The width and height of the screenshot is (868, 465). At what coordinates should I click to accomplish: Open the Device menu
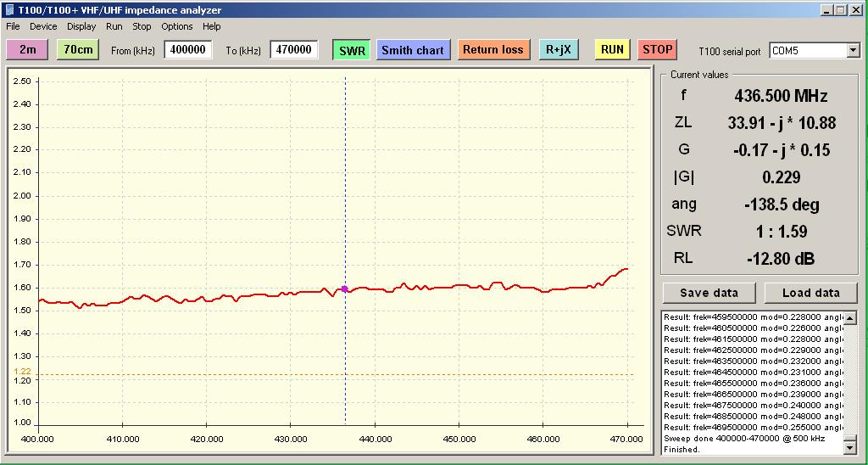tap(43, 26)
